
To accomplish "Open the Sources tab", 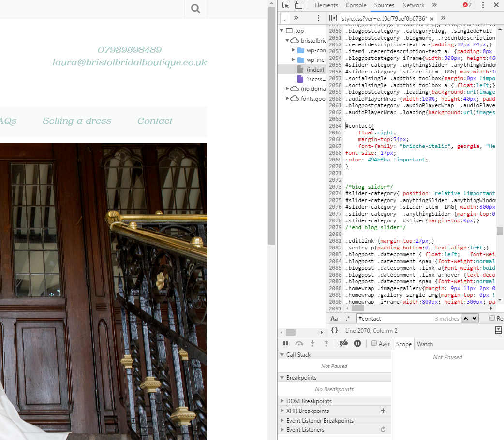I will [x=384, y=5].
